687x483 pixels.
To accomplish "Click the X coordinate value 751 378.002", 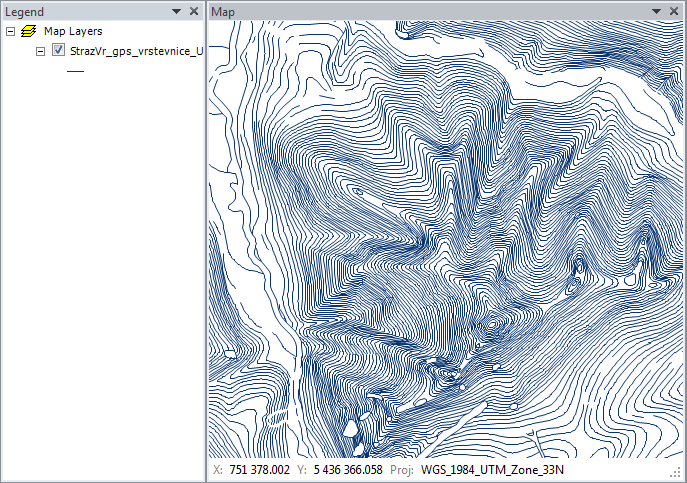I will pyautogui.click(x=259, y=470).
